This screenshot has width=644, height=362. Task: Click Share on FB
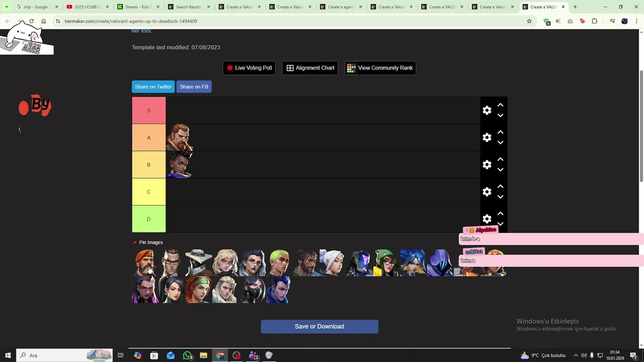(194, 86)
